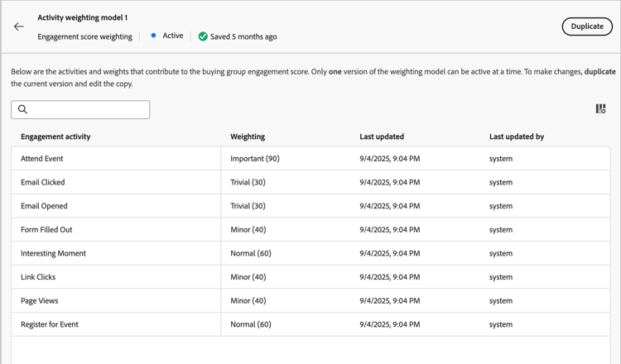
Task: Choose the Interesting Moment activity
Action: click(53, 253)
